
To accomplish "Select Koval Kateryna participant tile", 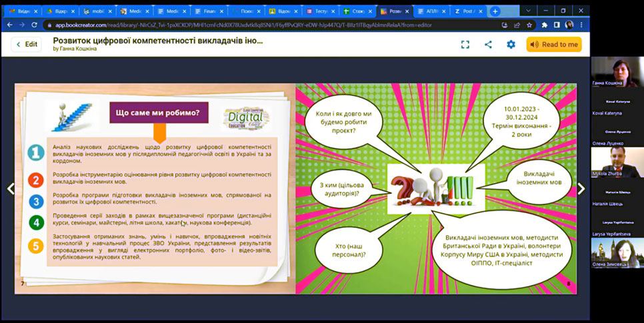I will pyautogui.click(x=617, y=102).
